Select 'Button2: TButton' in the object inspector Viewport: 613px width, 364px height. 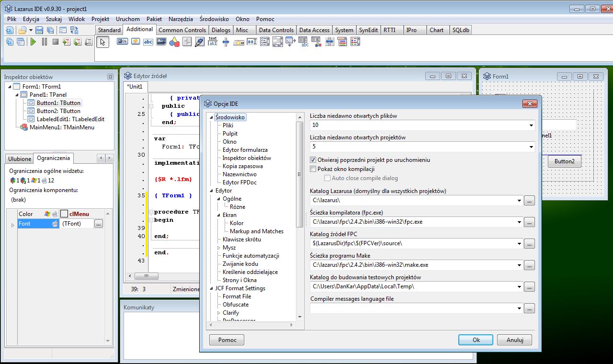58,111
